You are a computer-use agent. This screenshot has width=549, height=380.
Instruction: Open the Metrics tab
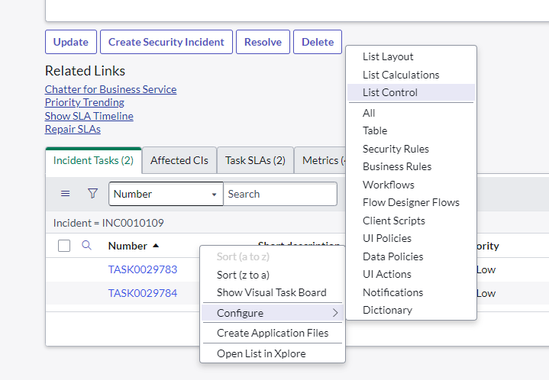pos(320,160)
